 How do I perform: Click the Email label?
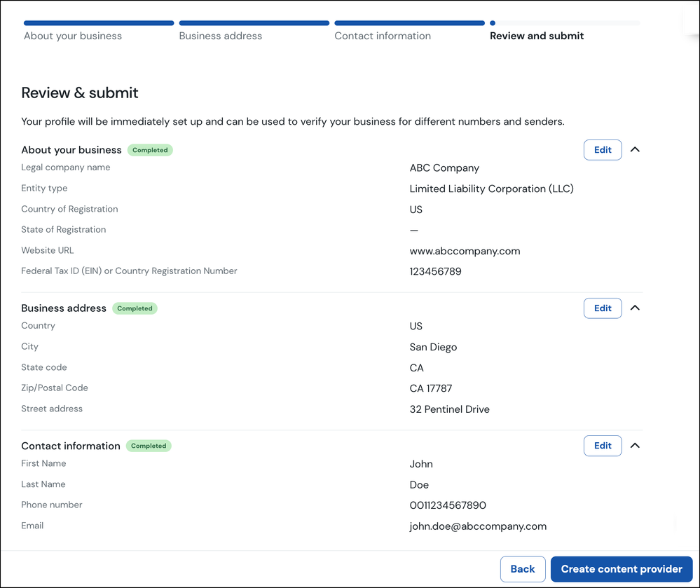[x=32, y=526]
